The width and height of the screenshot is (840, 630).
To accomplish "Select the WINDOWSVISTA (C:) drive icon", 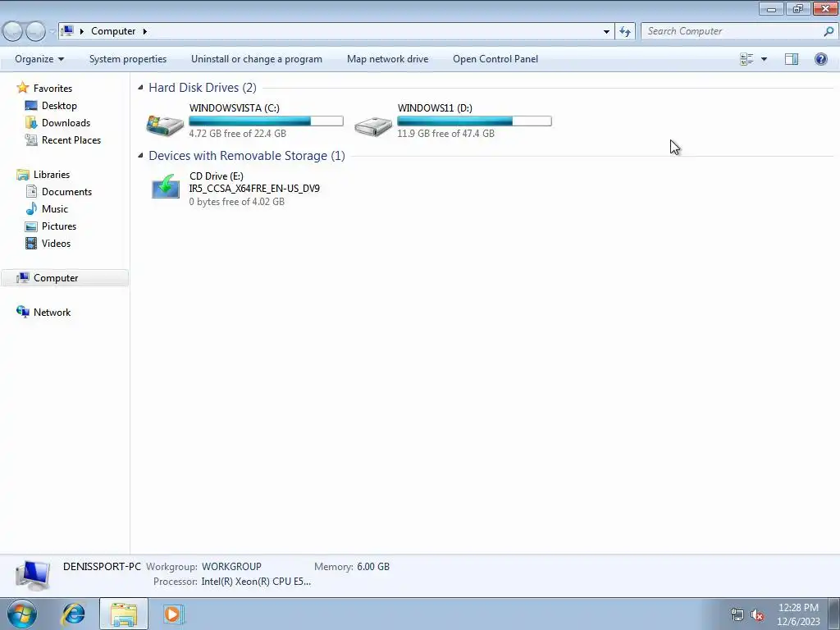I will click(165, 124).
